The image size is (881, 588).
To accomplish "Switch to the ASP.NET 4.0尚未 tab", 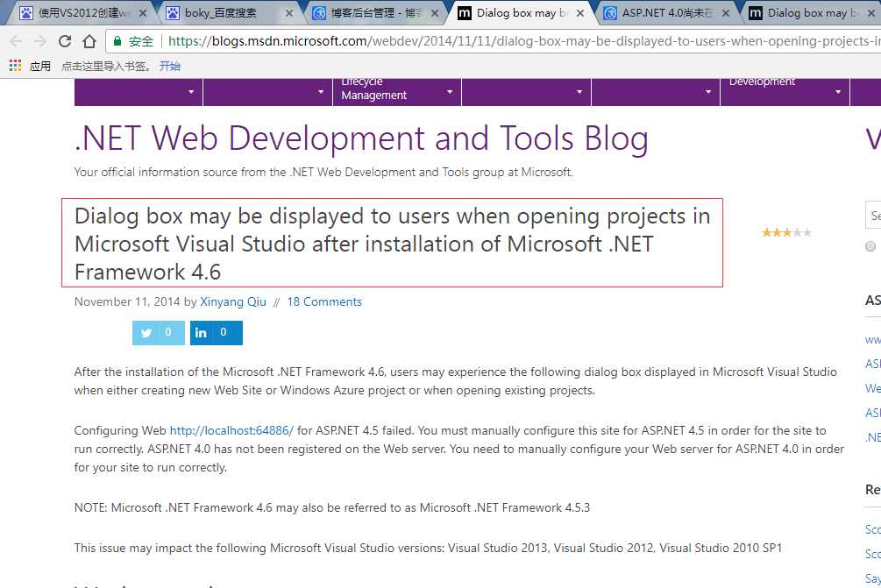I will (666, 13).
